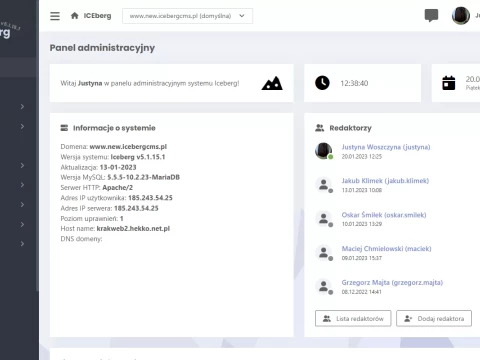Expand seventh sidebar menu chevron

(x=22, y=244)
